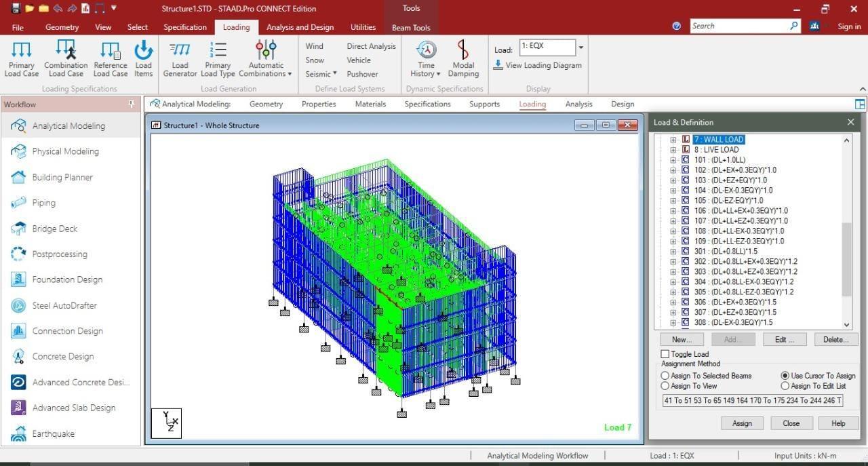
Task: Click Close in Load & Definition
Action: click(x=791, y=423)
